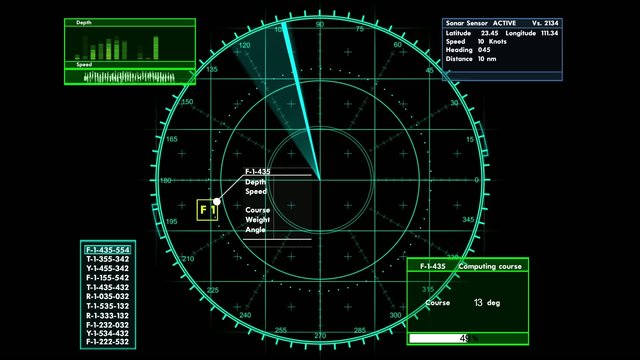640x360 pixels.
Task: Click the 225 degree bearing mark
Action: coord(213,290)
